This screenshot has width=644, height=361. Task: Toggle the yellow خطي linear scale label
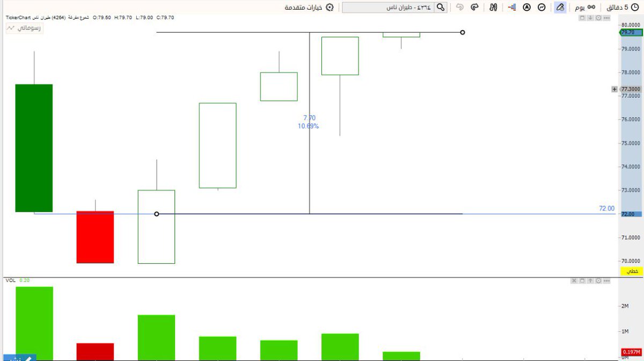click(x=632, y=271)
